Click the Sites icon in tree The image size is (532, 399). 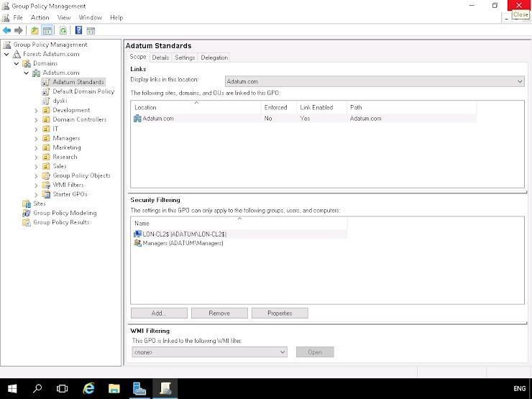click(27, 203)
